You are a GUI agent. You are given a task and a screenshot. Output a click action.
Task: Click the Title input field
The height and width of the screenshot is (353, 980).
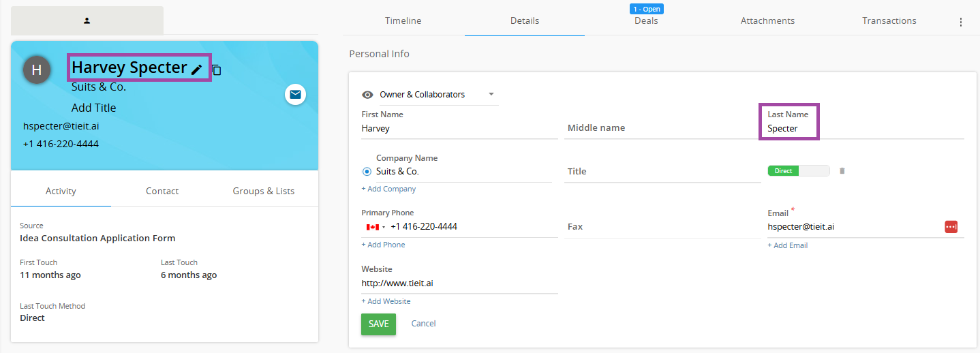662,172
